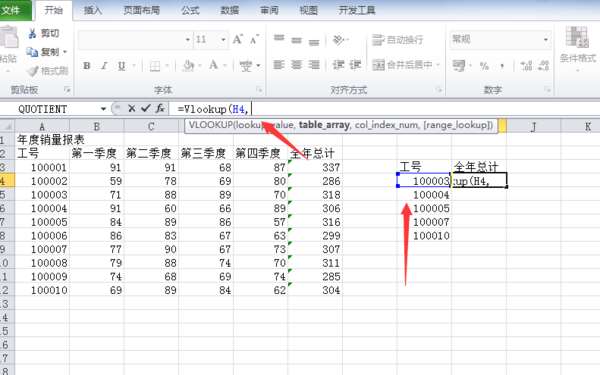Toggle italic formatting I
The image size is (600, 375).
coord(104,66)
